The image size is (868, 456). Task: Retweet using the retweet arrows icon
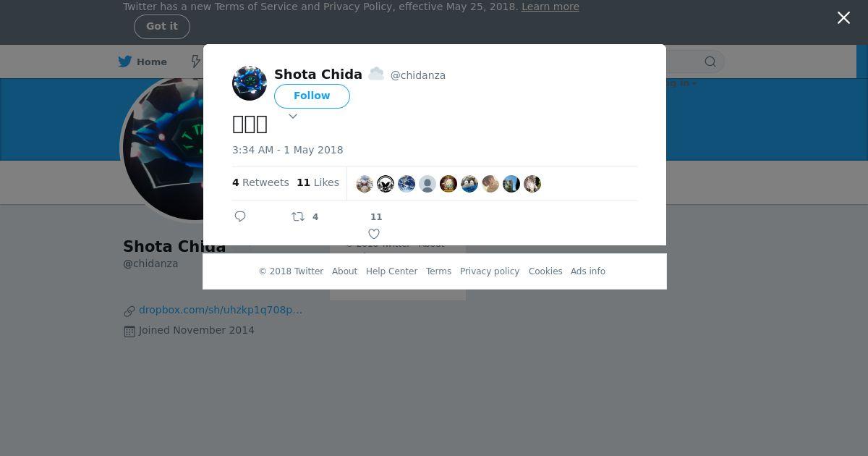298,216
